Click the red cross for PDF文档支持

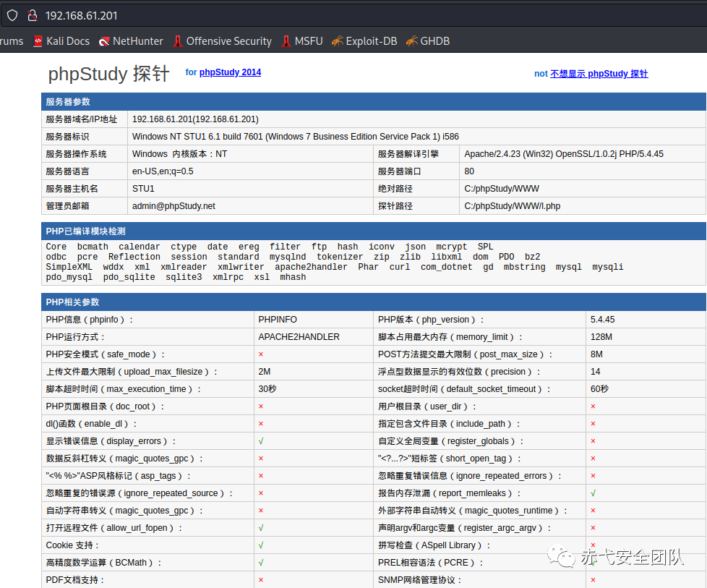(261, 580)
